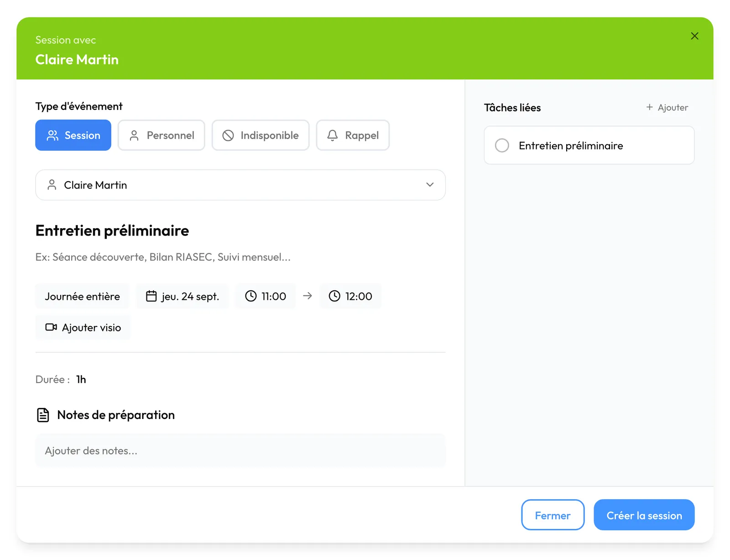Viewport: 730px width, 560px height.
Task: Toggle the Journée entière option
Action: pos(82,296)
